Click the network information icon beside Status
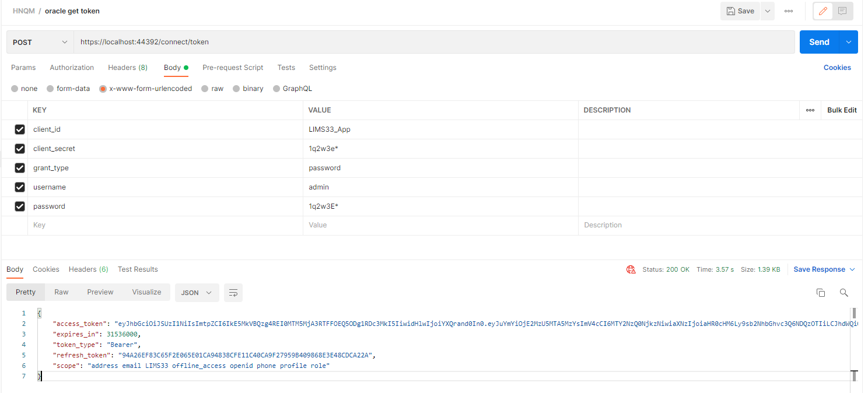 (x=631, y=269)
